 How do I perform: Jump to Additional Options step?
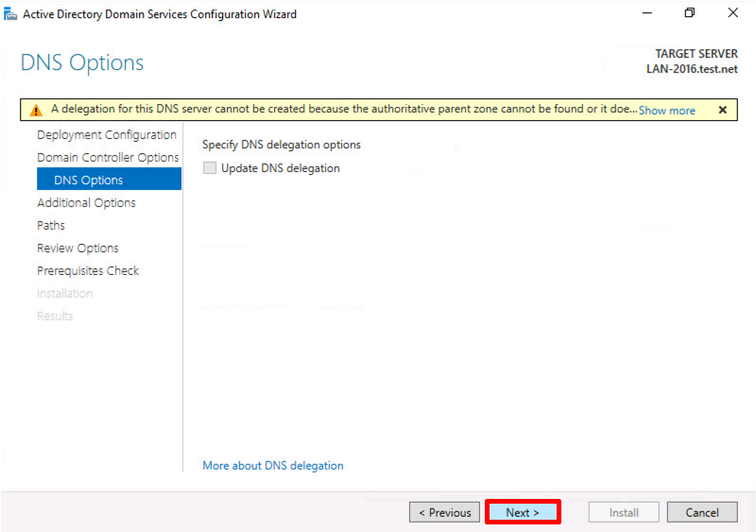click(86, 202)
